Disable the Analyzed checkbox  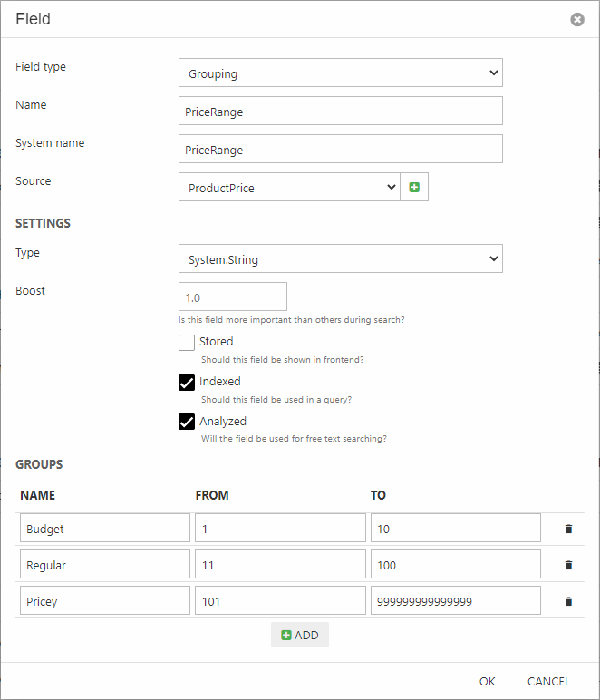tap(187, 422)
